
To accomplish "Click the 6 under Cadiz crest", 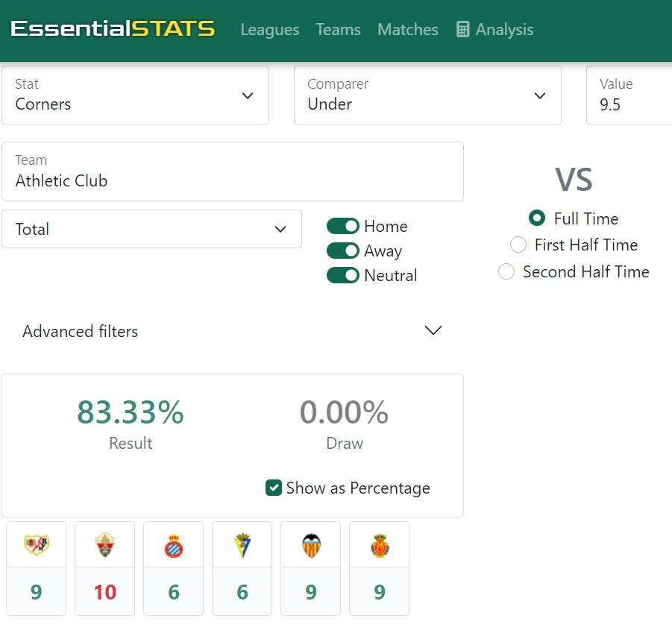I will 242,592.
